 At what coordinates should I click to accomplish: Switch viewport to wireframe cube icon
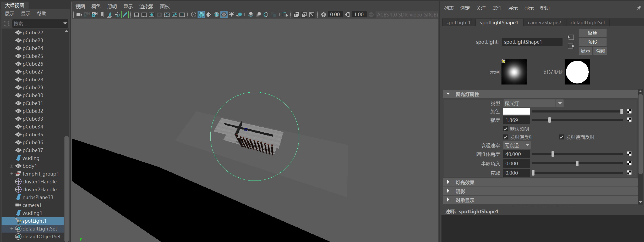194,15
